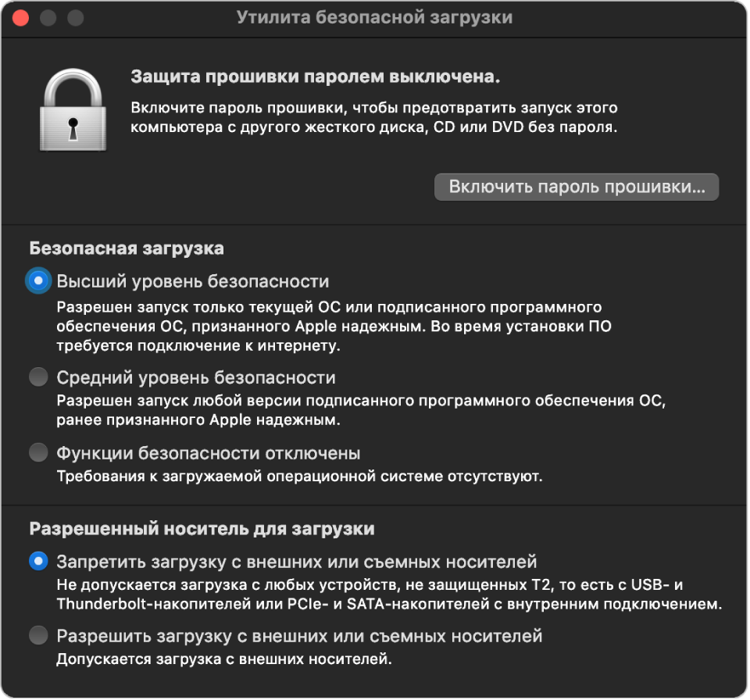This screenshot has height=700, width=750.
Task: Choose the "Средний уровень безопасности" option
Action: pyautogui.click(x=37, y=378)
